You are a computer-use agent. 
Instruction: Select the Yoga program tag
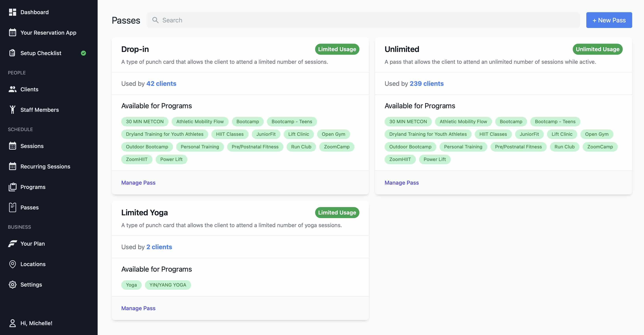(131, 285)
